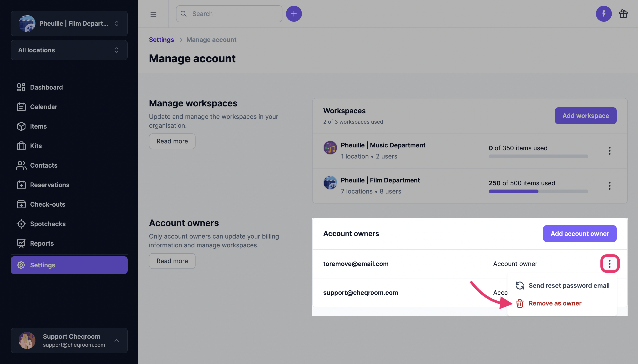Click the Film Department workspace avatar in list
The height and width of the screenshot is (364, 638).
click(330, 182)
